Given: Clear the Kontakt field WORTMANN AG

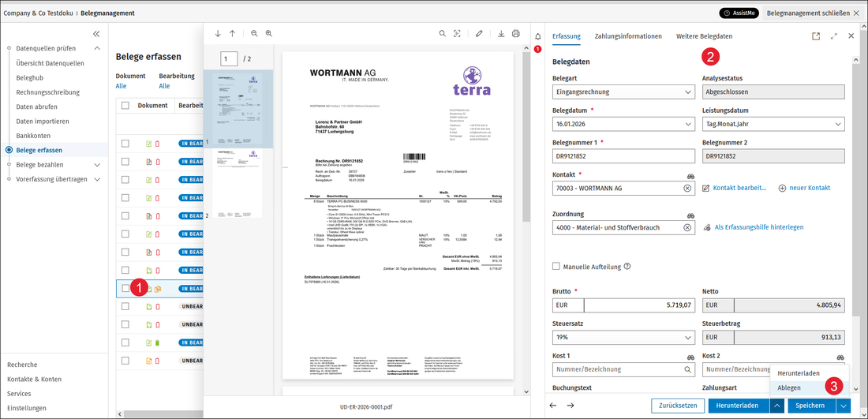Looking at the screenshot, I should click(x=687, y=188).
